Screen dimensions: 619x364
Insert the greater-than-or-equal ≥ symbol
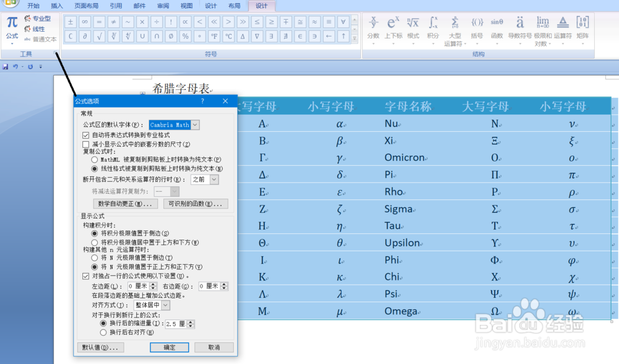pos(271,22)
